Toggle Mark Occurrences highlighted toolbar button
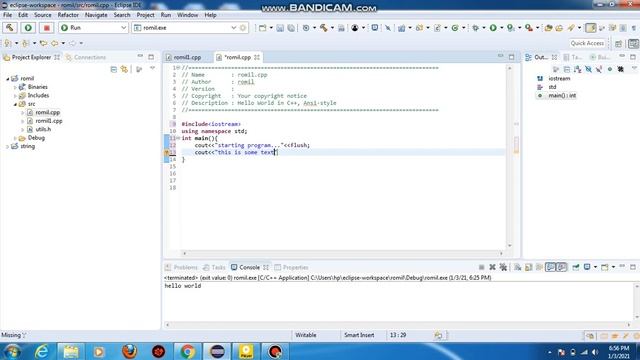 pos(591,28)
